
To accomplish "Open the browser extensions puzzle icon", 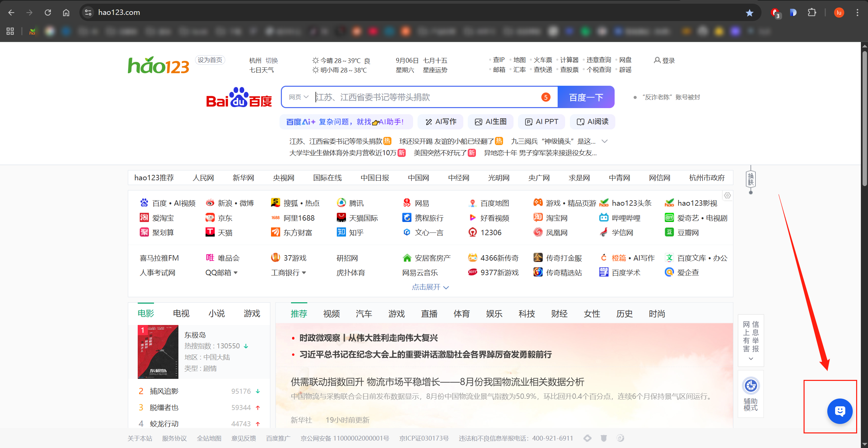I will coord(812,13).
